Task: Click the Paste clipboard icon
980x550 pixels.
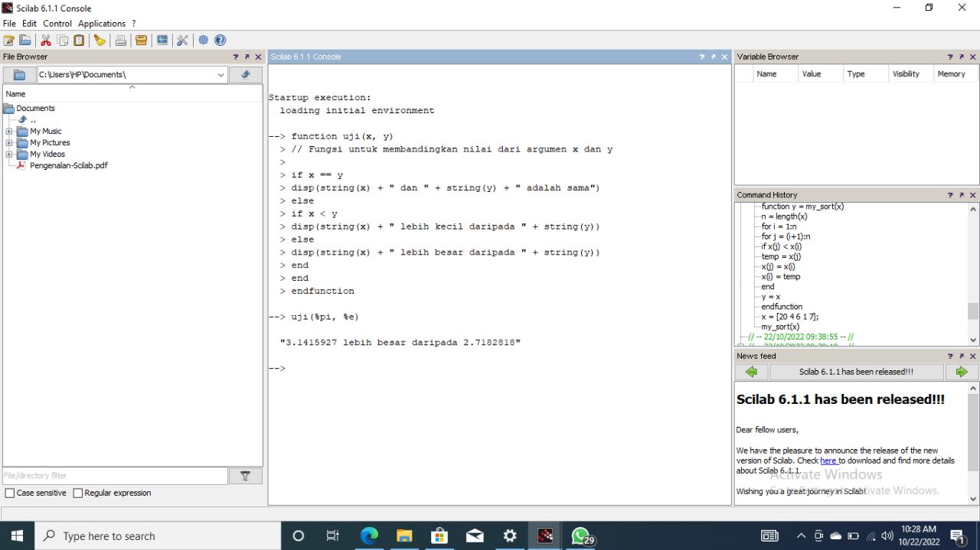Action: click(x=79, y=41)
